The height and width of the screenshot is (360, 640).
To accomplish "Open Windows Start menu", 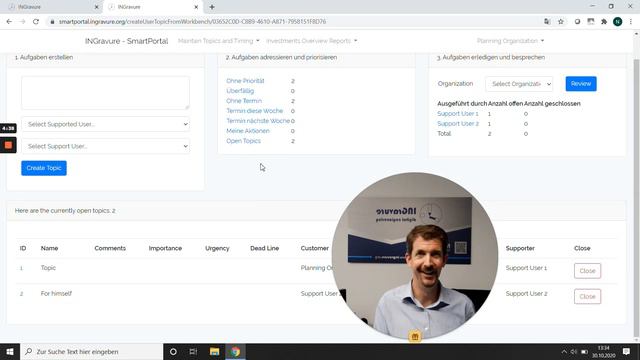I will coord(10,351).
